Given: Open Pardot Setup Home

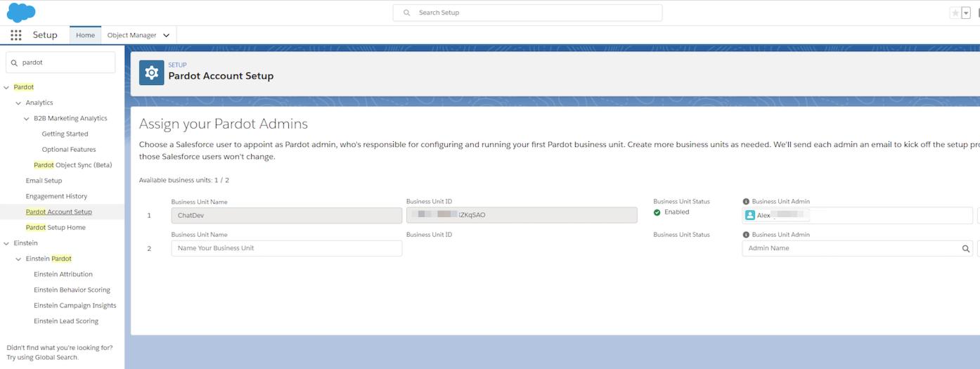Looking at the screenshot, I should click(x=56, y=227).
